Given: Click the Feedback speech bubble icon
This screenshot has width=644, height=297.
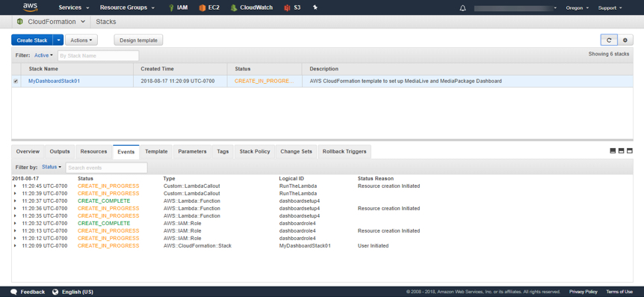Looking at the screenshot, I should click(x=14, y=292).
